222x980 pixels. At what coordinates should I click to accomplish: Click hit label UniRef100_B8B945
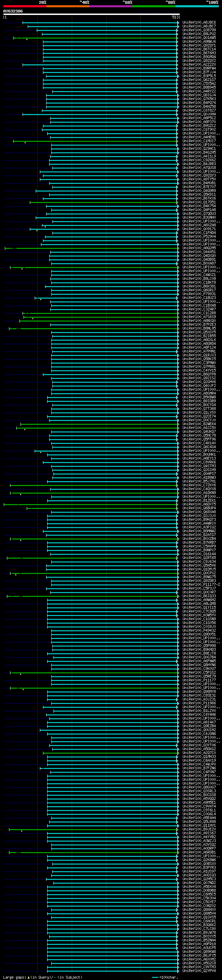199,88
